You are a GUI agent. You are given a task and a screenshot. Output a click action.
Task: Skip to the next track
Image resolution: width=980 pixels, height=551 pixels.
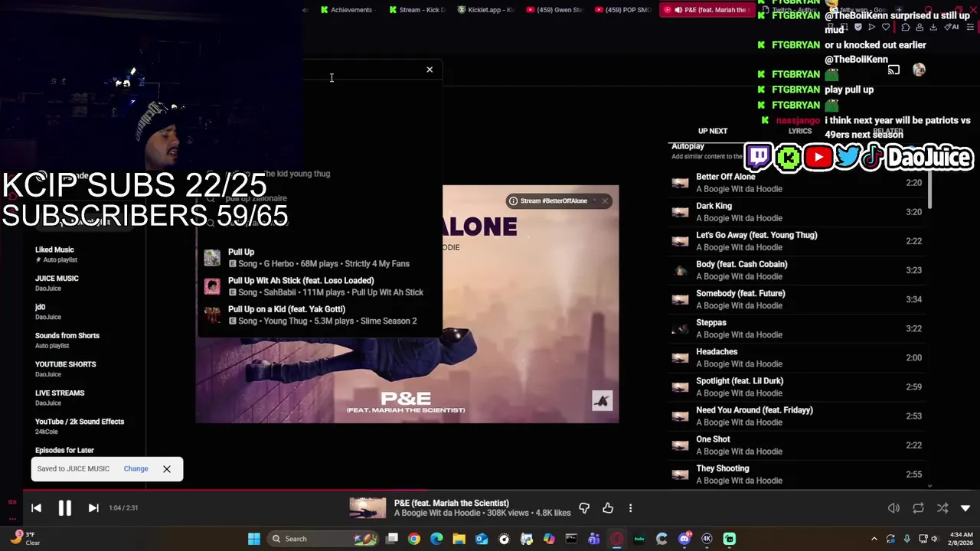pyautogui.click(x=93, y=508)
